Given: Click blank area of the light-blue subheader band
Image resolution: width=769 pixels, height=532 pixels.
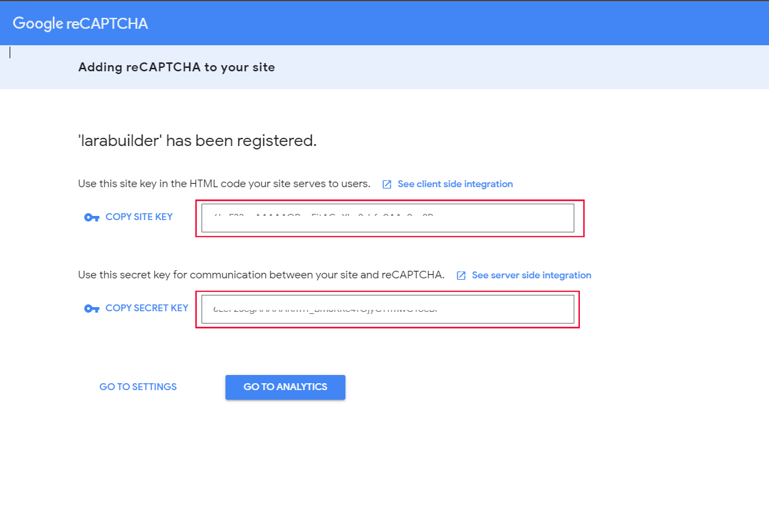Looking at the screenshot, I should [514, 67].
